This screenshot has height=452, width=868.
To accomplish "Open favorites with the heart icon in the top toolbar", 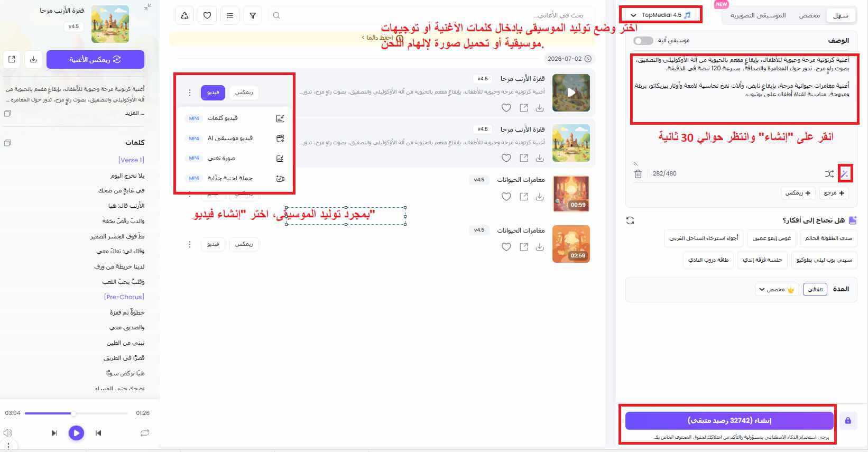I will pyautogui.click(x=207, y=15).
